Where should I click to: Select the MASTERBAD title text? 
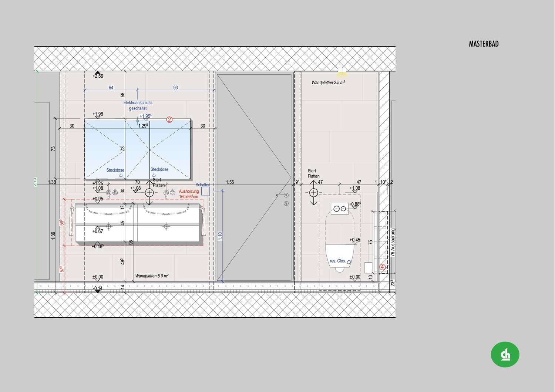pos(484,43)
